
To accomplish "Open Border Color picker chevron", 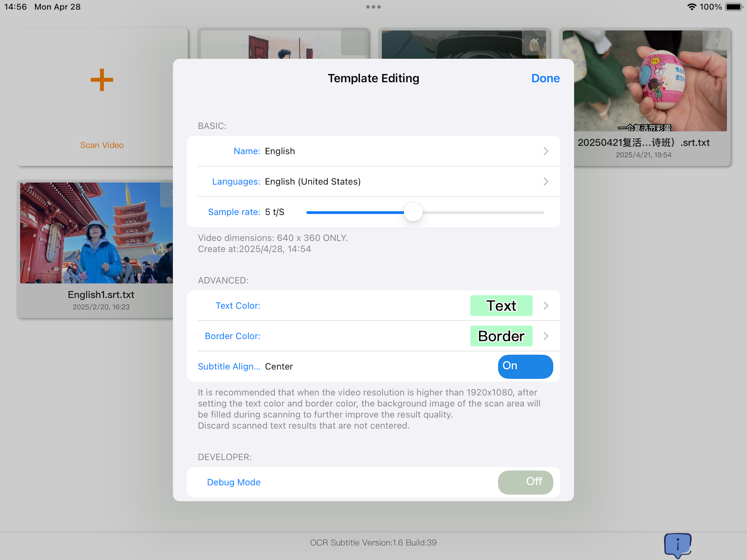I will click(546, 336).
